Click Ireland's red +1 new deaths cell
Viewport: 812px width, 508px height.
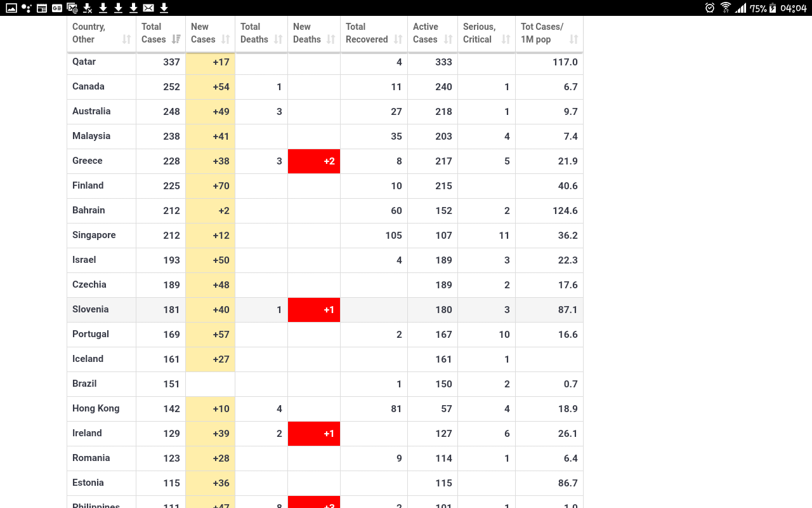(x=314, y=434)
